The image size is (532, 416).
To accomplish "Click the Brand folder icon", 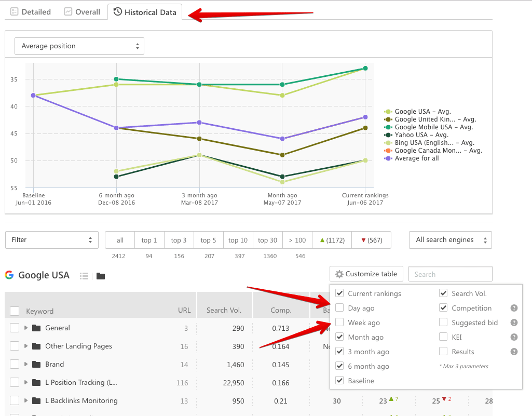I will pyautogui.click(x=36, y=364).
